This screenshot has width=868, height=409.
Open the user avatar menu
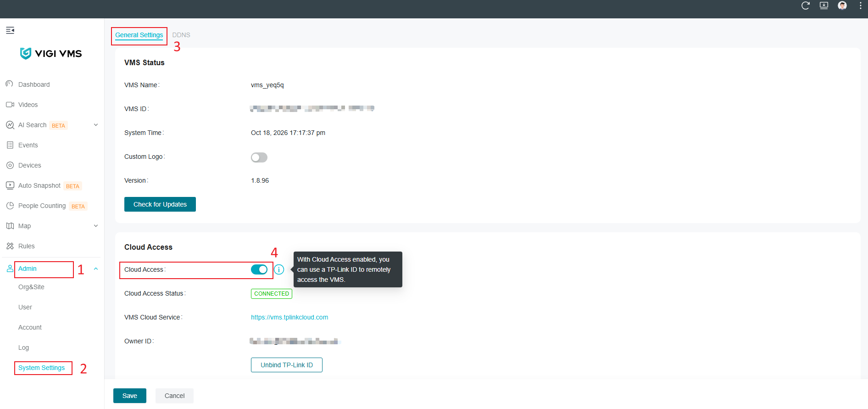pyautogui.click(x=842, y=6)
